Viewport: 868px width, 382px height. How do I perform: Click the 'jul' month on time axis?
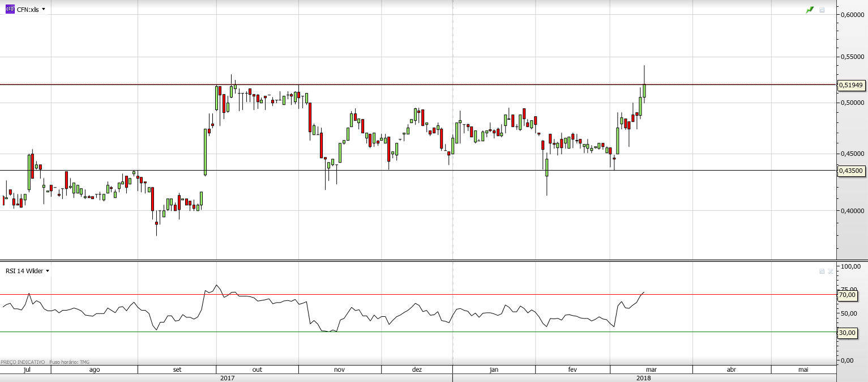click(27, 370)
